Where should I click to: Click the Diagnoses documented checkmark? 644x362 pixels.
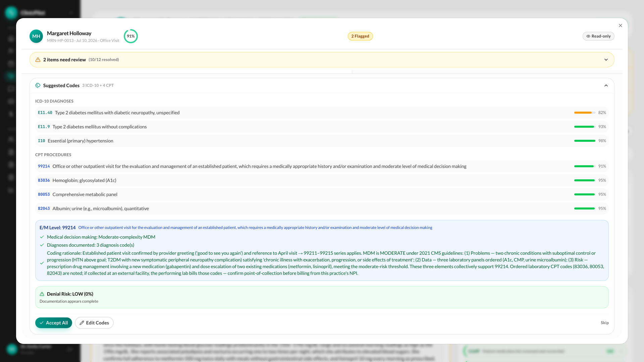pos(42,245)
